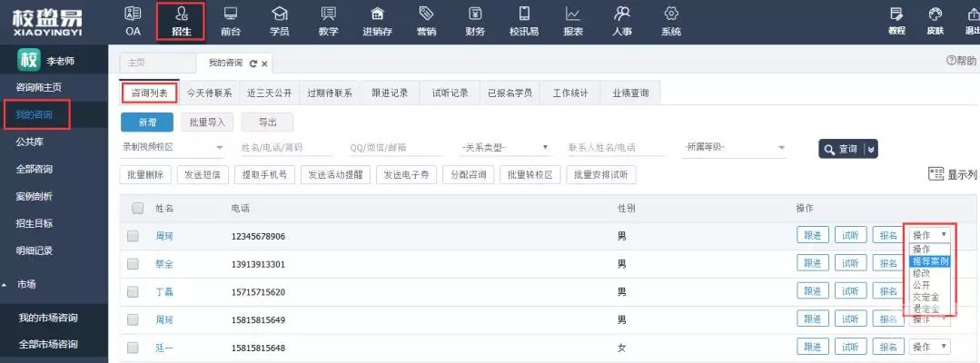Open the 招生 recruitment module
980x363 pixels.
click(x=182, y=22)
